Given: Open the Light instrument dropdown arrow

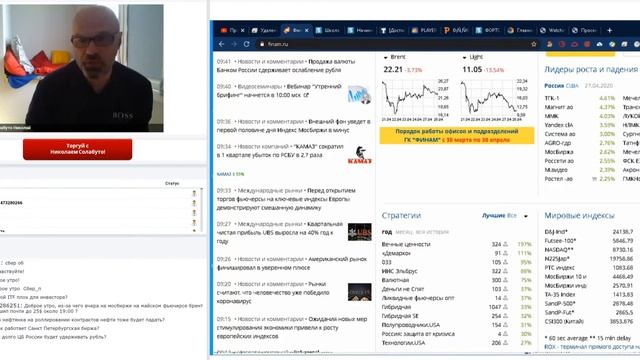Looking at the screenshot, I should [464, 58].
